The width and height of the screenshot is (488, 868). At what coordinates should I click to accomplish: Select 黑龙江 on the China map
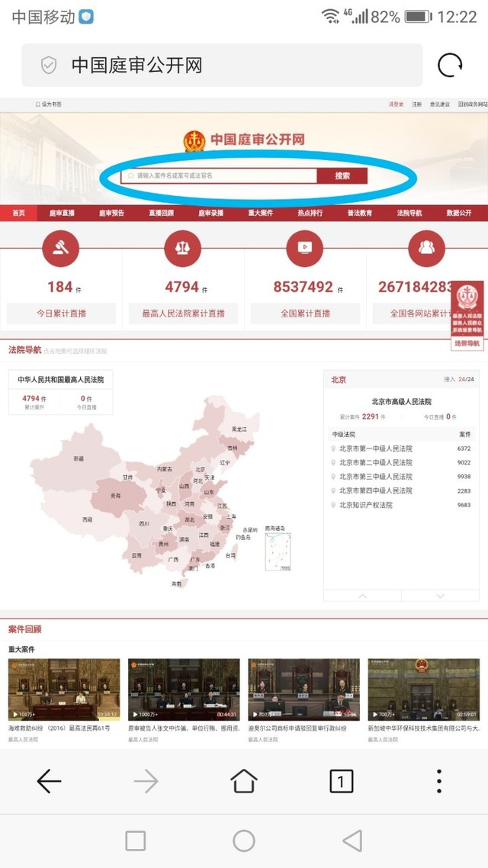tap(239, 429)
